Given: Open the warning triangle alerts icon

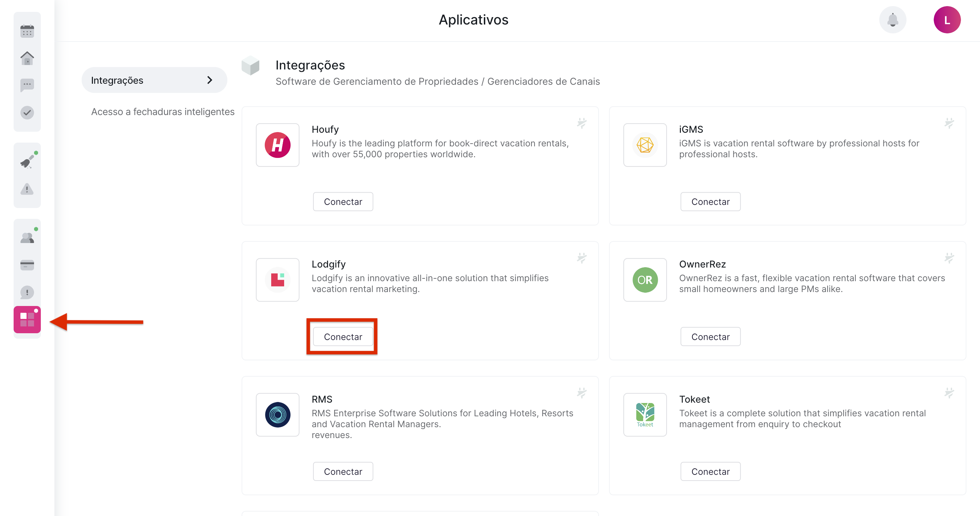Looking at the screenshot, I should tap(27, 189).
